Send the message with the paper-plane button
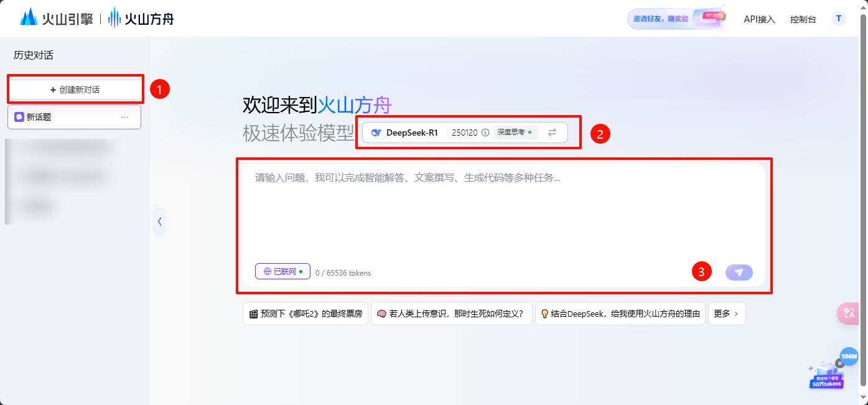Image resolution: width=868 pixels, height=405 pixels. pos(739,272)
